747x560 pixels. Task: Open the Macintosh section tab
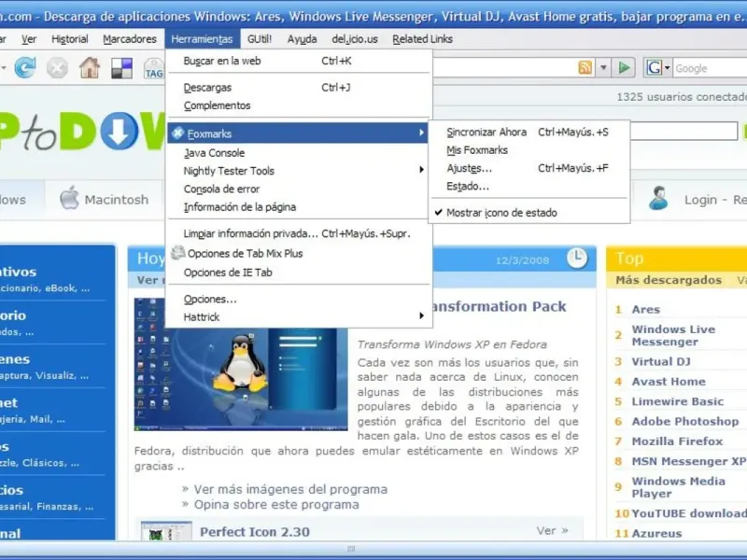click(x=105, y=200)
